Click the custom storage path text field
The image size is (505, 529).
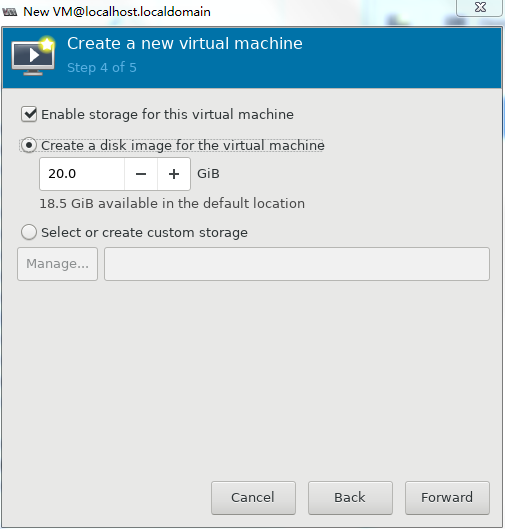(297, 264)
